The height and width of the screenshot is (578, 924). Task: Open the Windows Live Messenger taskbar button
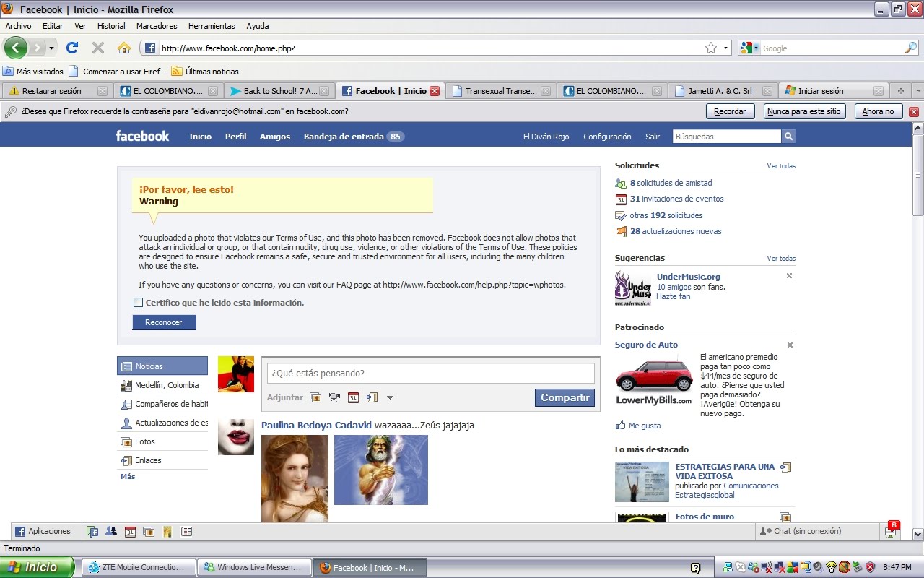pyautogui.click(x=253, y=567)
